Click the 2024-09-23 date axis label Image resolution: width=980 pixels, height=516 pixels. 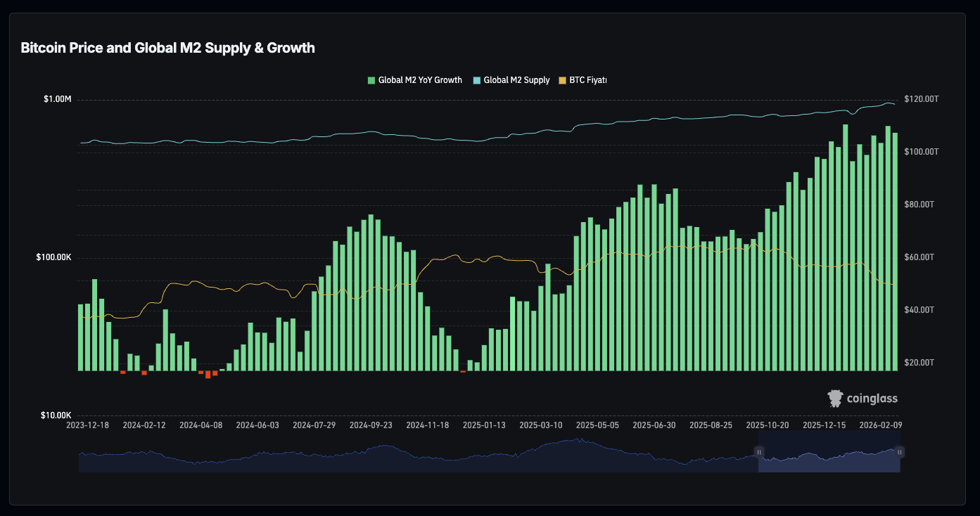click(371, 426)
